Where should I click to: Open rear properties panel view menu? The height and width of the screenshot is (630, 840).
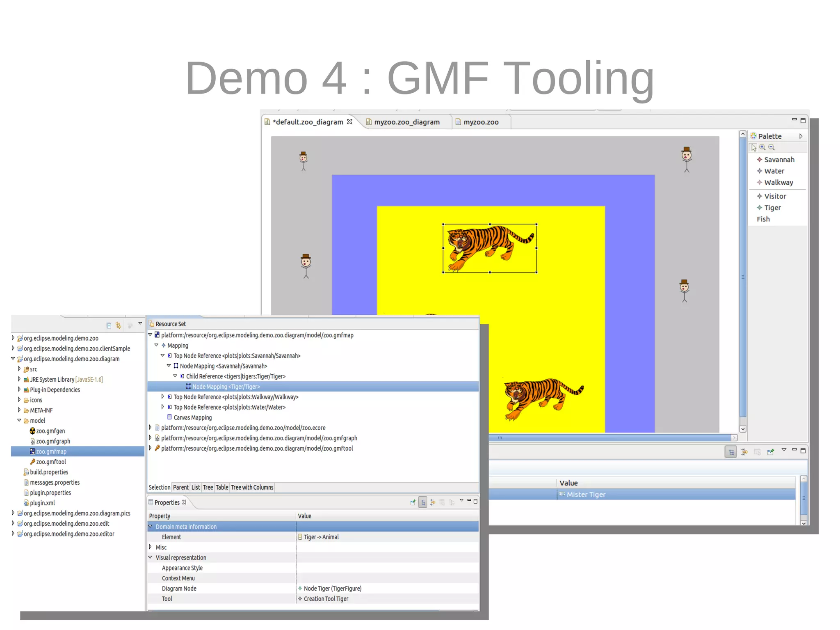coord(784,450)
